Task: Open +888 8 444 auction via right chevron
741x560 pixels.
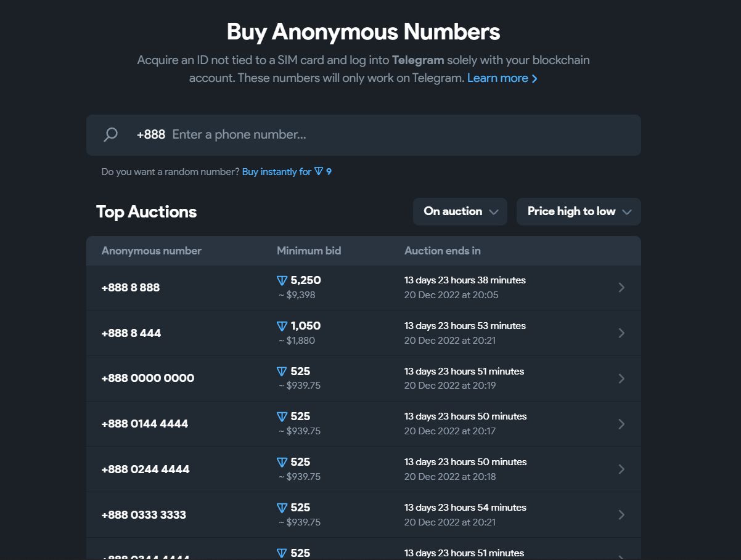Action: [x=621, y=333]
